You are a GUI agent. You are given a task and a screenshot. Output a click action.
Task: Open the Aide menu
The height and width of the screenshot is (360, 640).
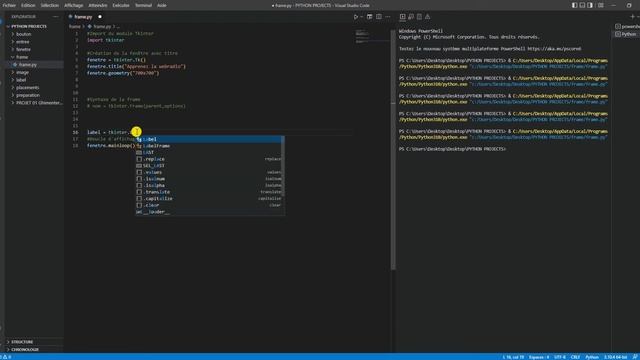[x=162, y=5]
